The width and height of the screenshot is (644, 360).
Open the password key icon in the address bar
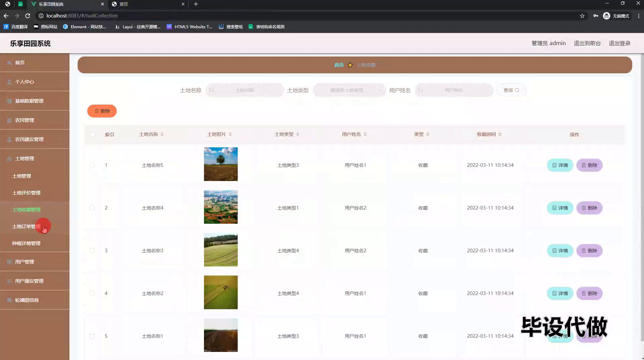(596, 16)
